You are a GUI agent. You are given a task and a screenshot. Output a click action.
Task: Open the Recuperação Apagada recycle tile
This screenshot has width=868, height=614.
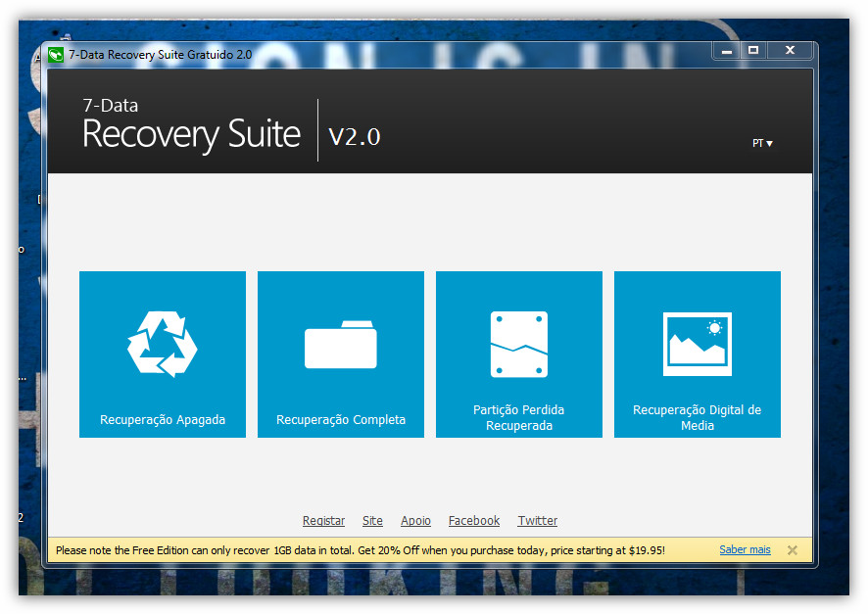coord(163,354)
